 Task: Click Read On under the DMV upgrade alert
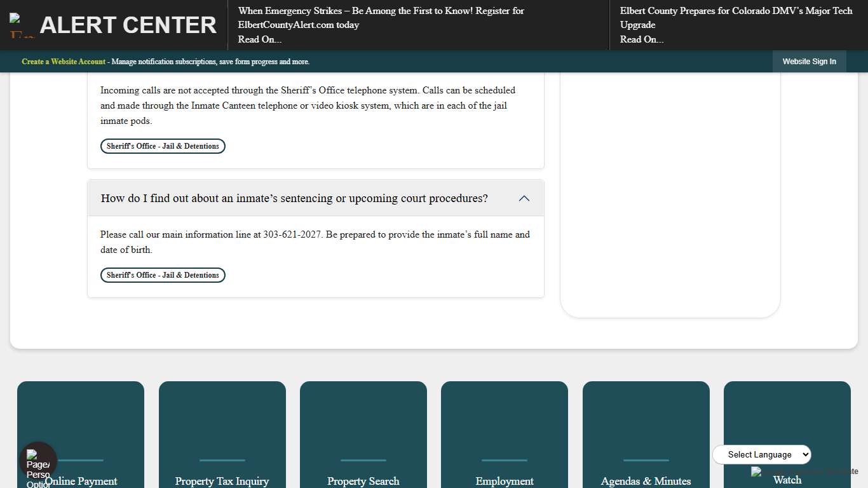641,39
